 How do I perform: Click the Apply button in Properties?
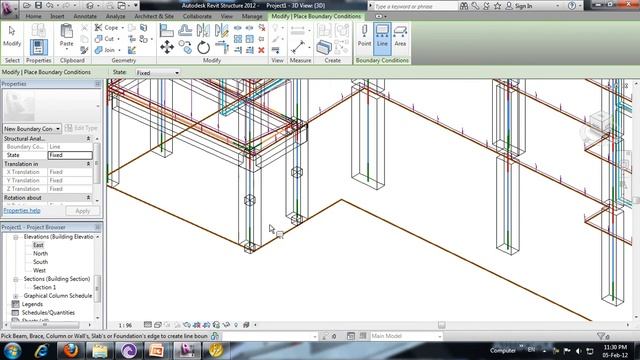point(82,211)
